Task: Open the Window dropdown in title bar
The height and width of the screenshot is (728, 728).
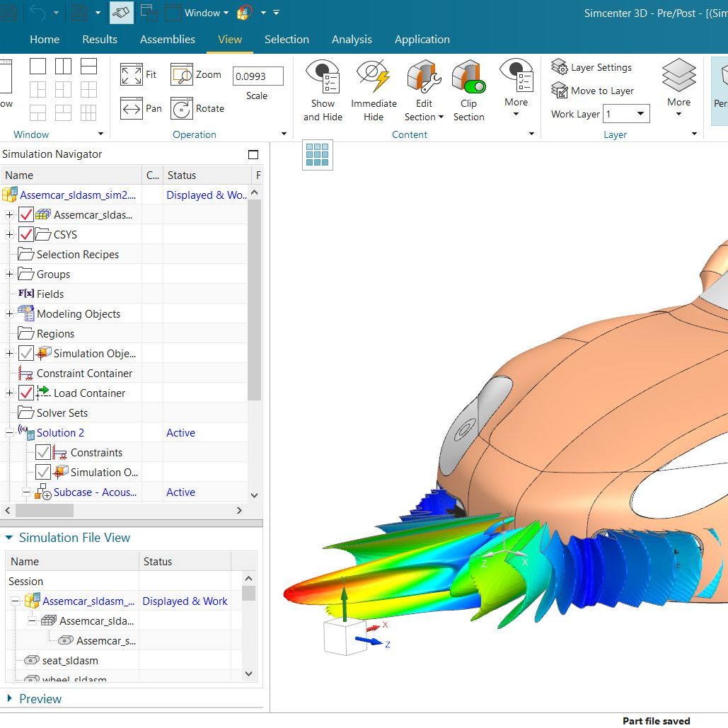Action: [206, 13]
